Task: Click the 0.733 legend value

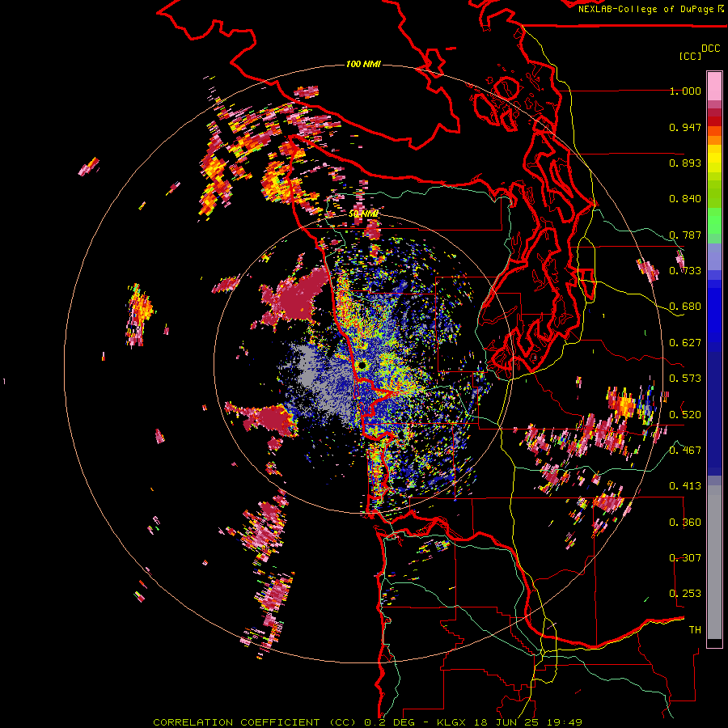Action: 685,271
